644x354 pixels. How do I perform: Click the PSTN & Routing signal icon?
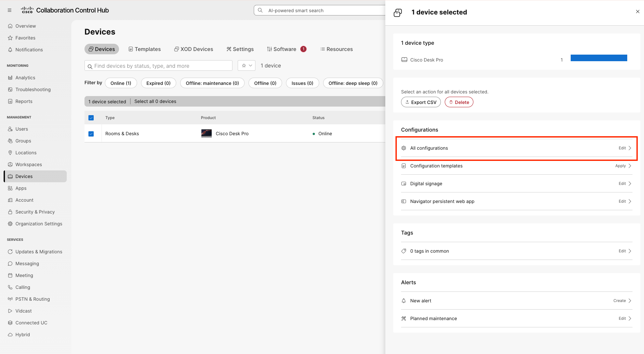click(x=10, y=299)
